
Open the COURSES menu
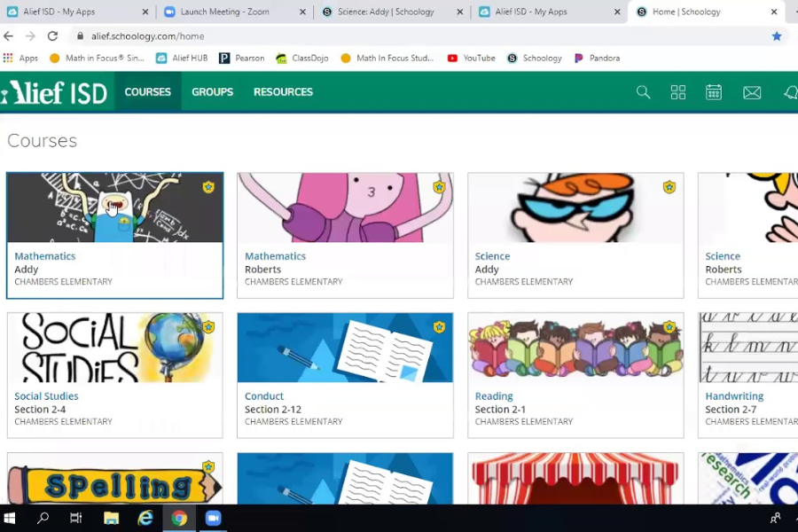click(147, 91)
